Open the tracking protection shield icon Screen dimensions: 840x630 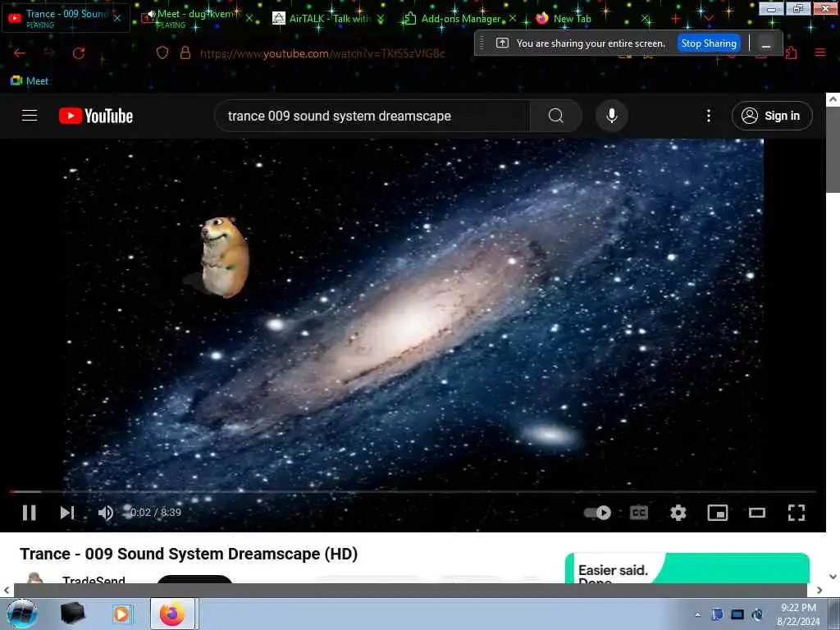pos(162,52)
